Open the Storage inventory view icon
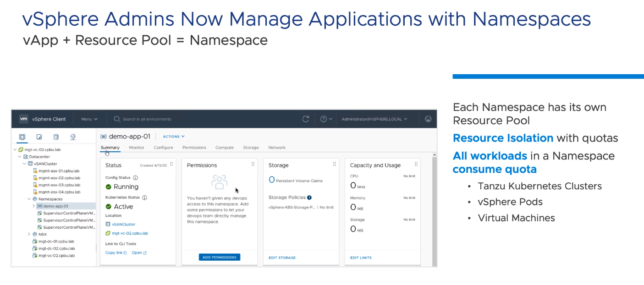644x285 pixels. [x=56, y=137]
